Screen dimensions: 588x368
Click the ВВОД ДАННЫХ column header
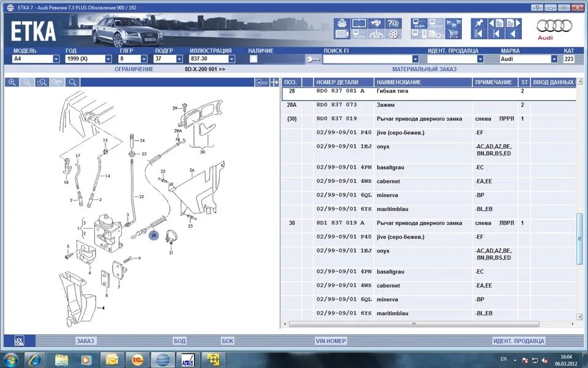pyautogui.click(x=553, y=82)
